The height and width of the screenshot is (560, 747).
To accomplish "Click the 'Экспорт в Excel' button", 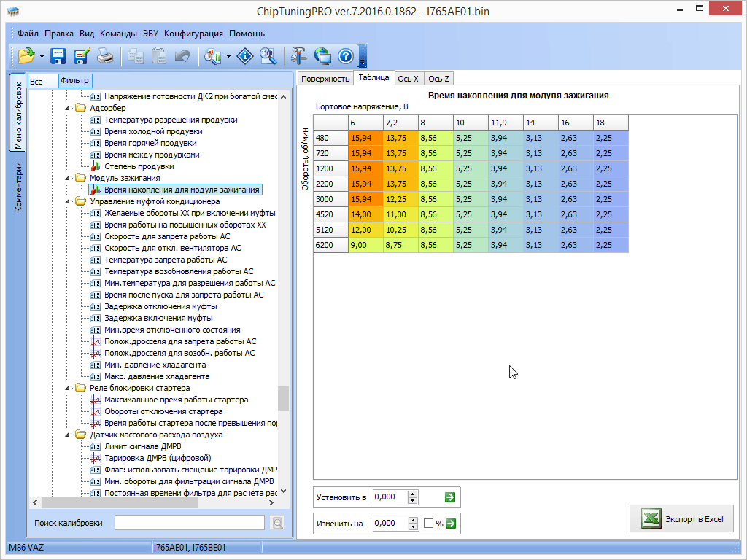I will tap(683, 519).
